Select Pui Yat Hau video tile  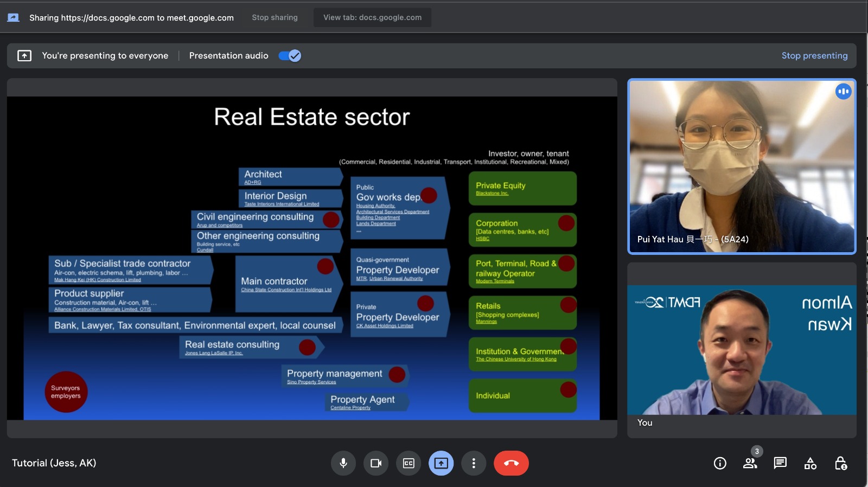point(742,166)
